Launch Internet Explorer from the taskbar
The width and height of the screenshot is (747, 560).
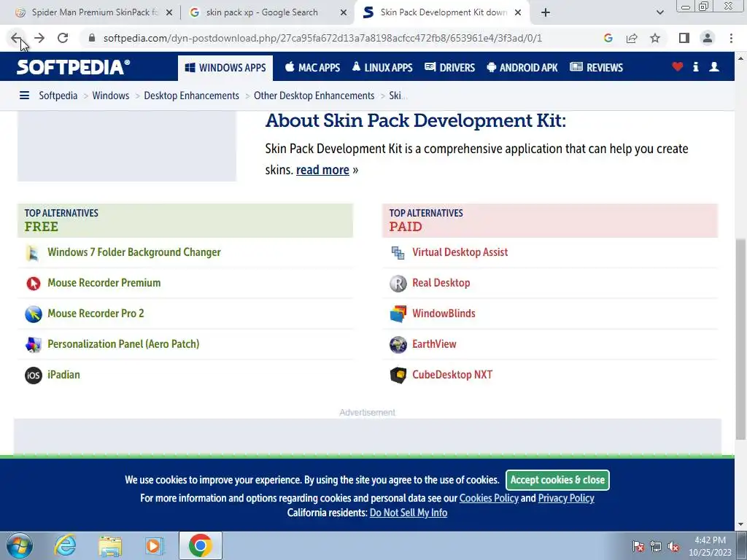[65, 545]
